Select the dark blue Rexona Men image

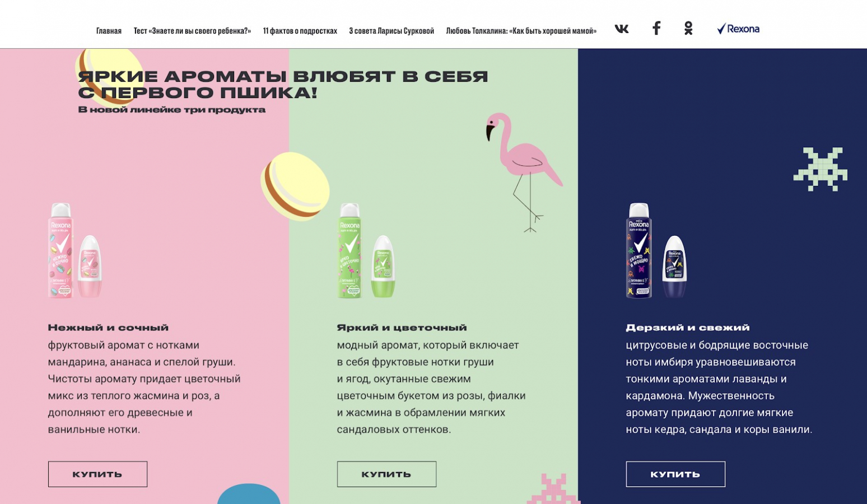click(x=656, y=250)
